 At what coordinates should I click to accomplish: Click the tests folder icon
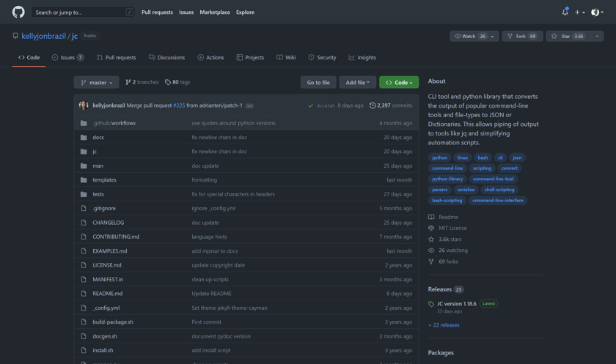click(84, 194)
